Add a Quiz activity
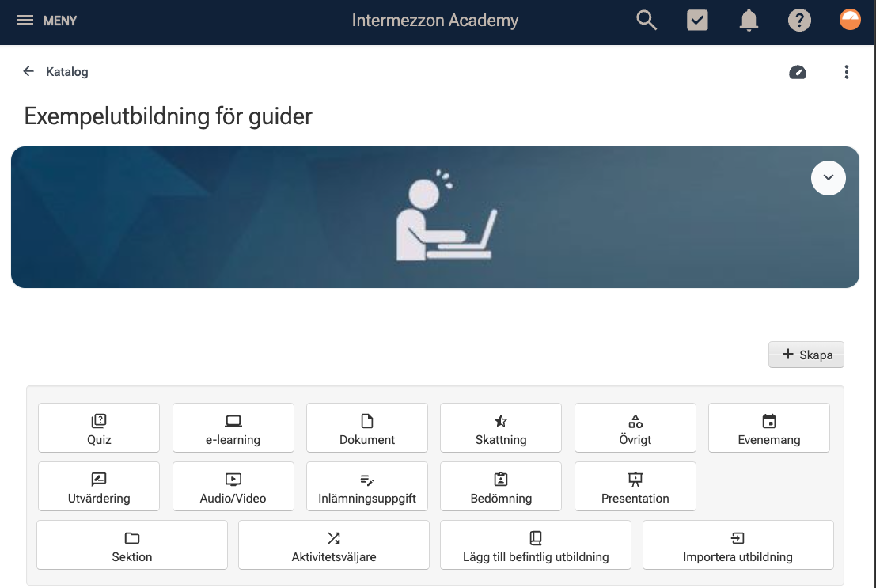The width and height of the screenshot is (876, 588). (99, 427)
